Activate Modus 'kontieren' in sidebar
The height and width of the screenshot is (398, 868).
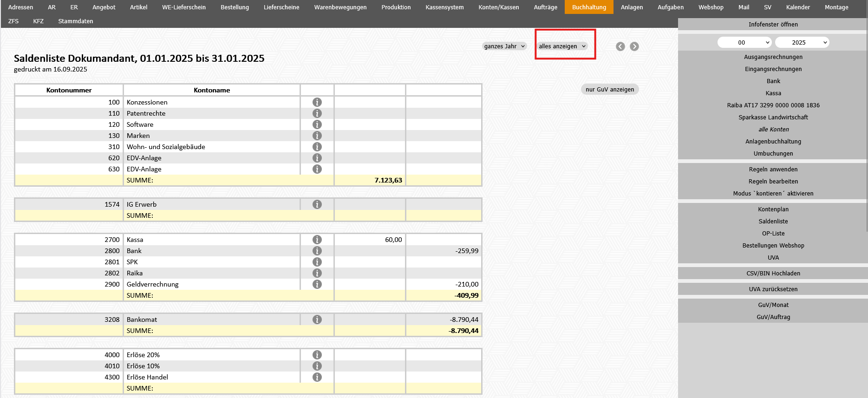pos(773,193)
